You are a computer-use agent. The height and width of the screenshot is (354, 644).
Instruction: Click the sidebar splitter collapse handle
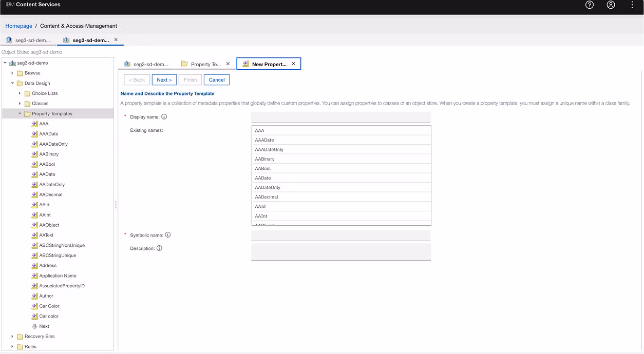[116, 205]
